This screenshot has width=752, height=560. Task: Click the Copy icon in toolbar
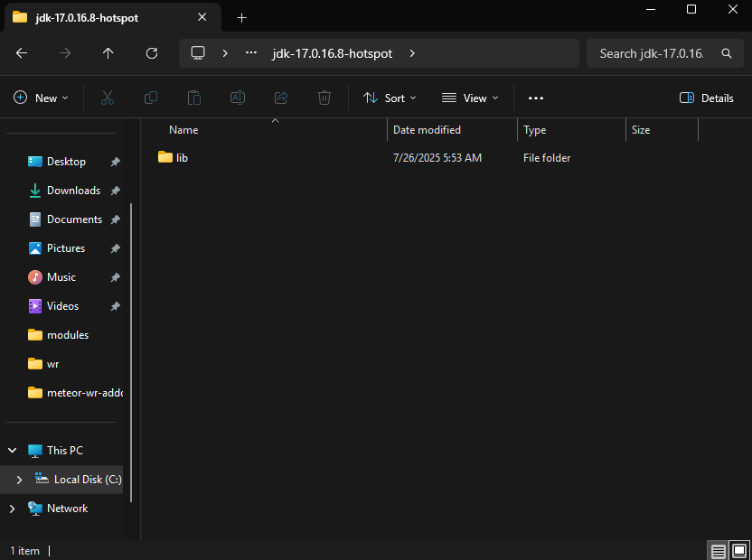click(151, 98)
